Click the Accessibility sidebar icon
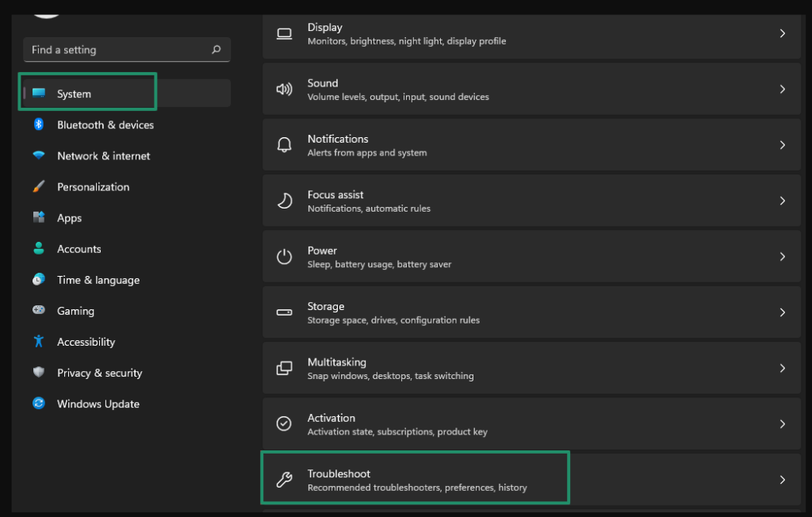Screen dimensions: 812x517 pos(39,342)
